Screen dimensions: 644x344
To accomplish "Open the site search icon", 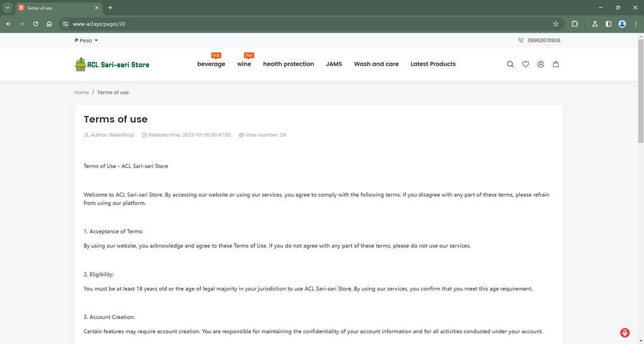I will [x=510, y=64].
